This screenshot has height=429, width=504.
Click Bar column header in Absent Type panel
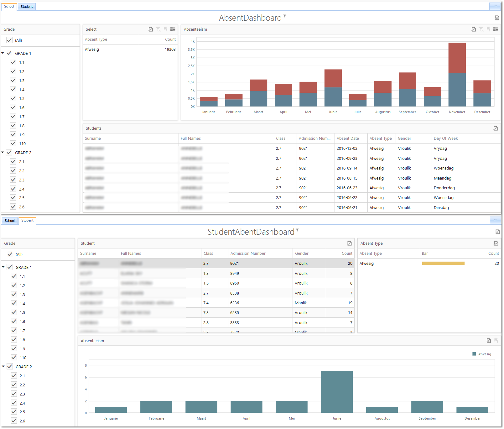443,253
